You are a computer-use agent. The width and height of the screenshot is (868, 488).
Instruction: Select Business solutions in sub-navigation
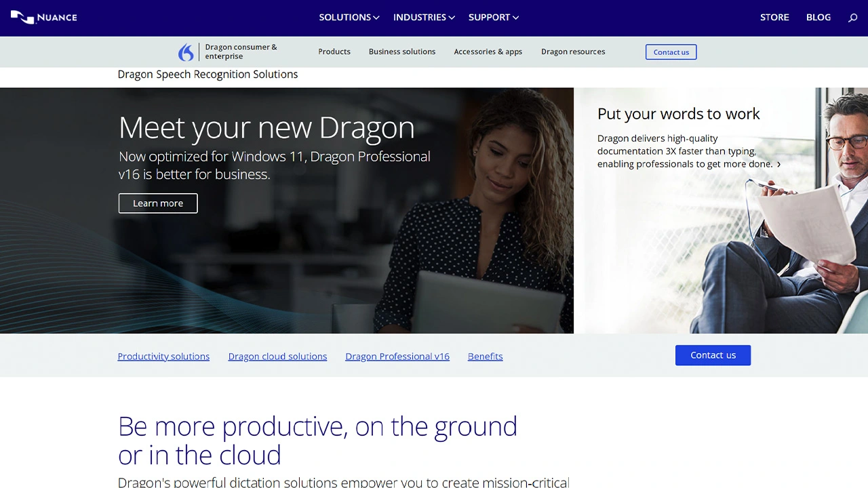(402, 52)
